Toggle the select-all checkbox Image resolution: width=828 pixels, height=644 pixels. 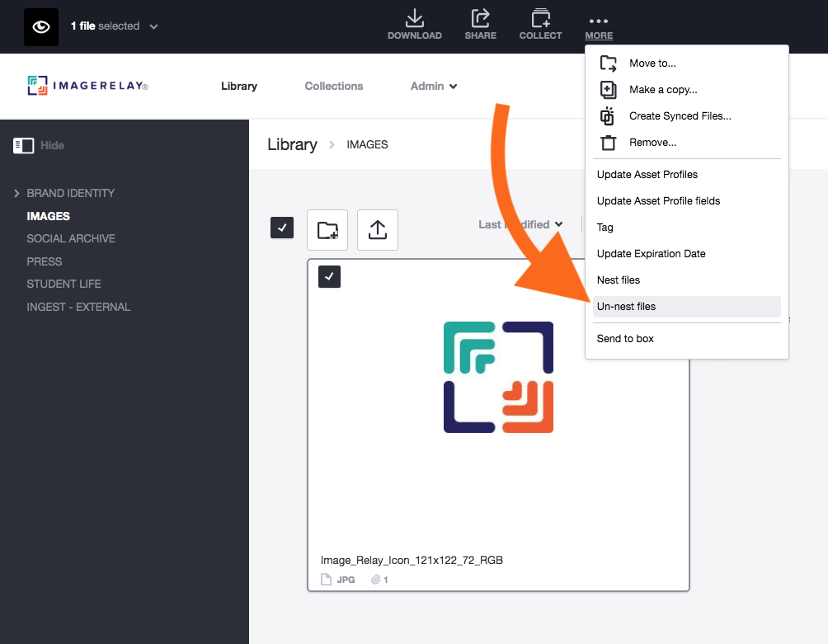pyautogui.click(x=282, y=228)
